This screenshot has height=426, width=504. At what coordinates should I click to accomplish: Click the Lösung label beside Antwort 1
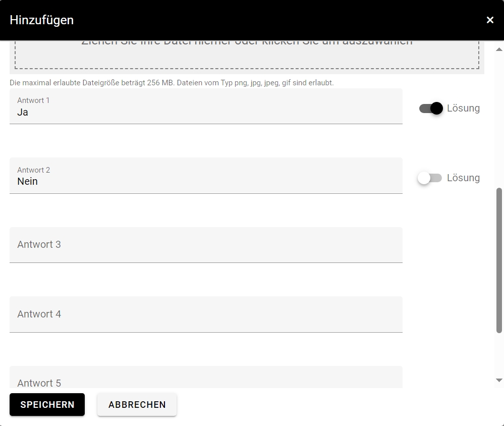point(463,108)
